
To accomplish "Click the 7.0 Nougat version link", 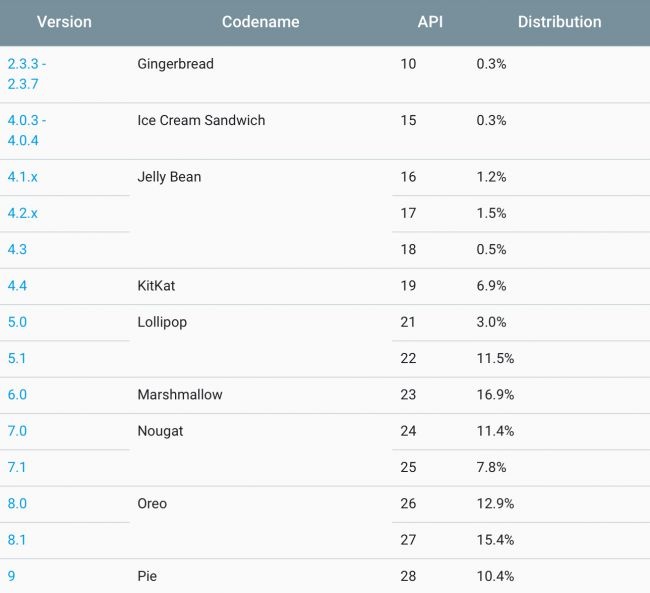I will 18,431.
